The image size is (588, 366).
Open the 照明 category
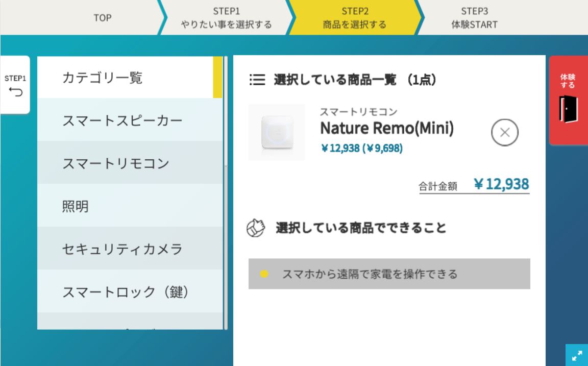click(130, 206)
